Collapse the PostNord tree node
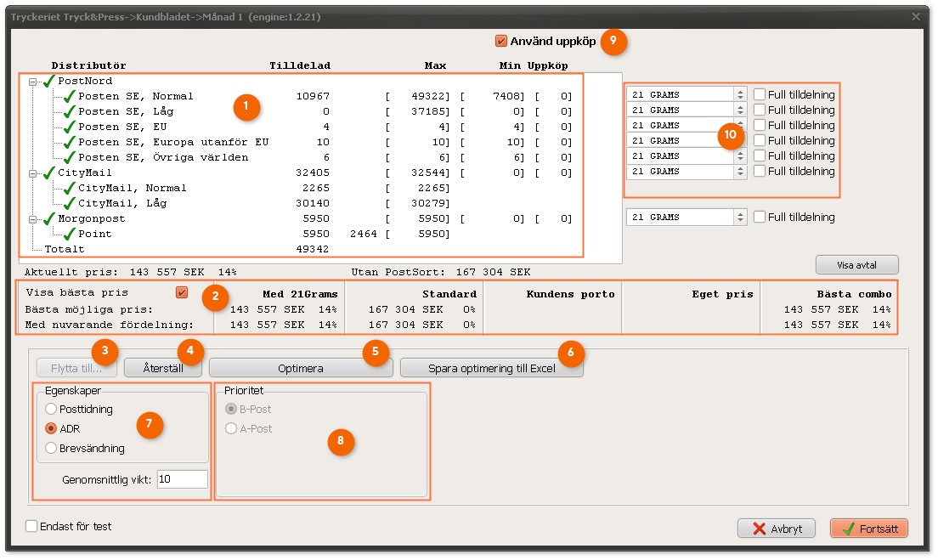 tap(33, 82)
